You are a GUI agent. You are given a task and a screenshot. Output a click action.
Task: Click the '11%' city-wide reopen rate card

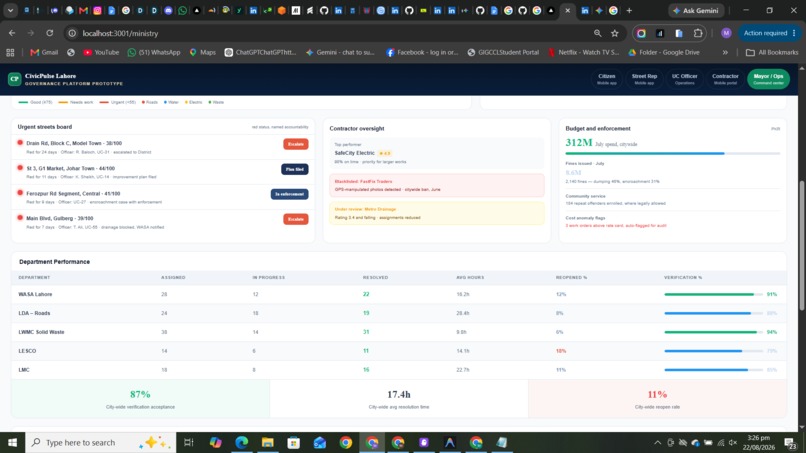657,398
